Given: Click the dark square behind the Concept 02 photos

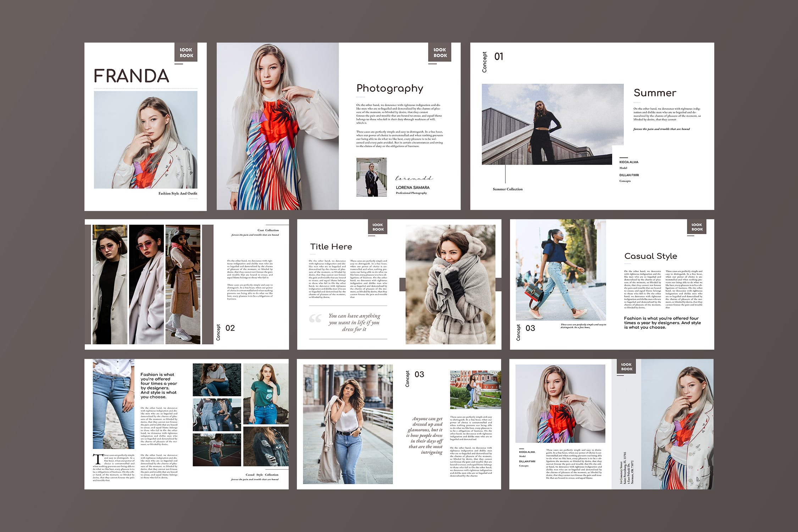Looking at the screenshot, I should point(207,280).
